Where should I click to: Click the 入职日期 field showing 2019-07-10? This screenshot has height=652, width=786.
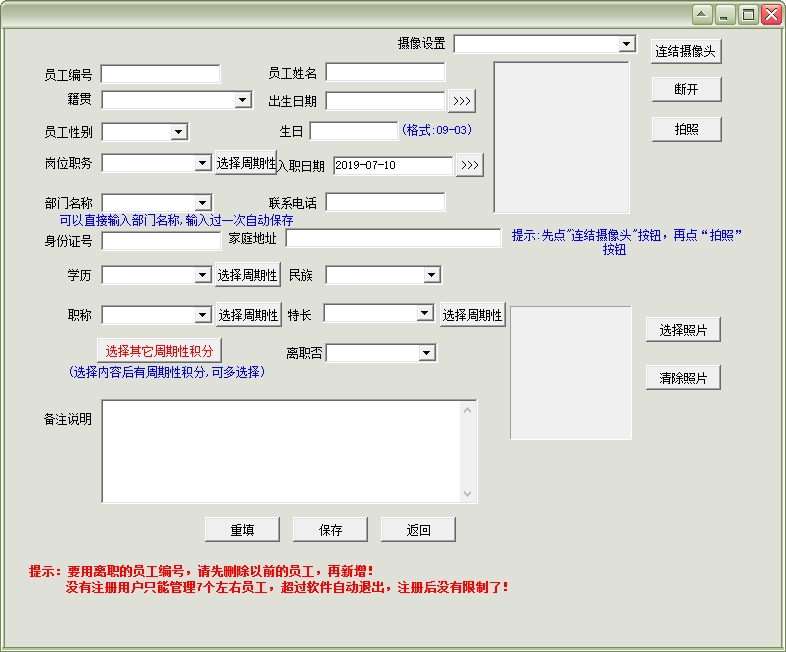coord(393,165)
